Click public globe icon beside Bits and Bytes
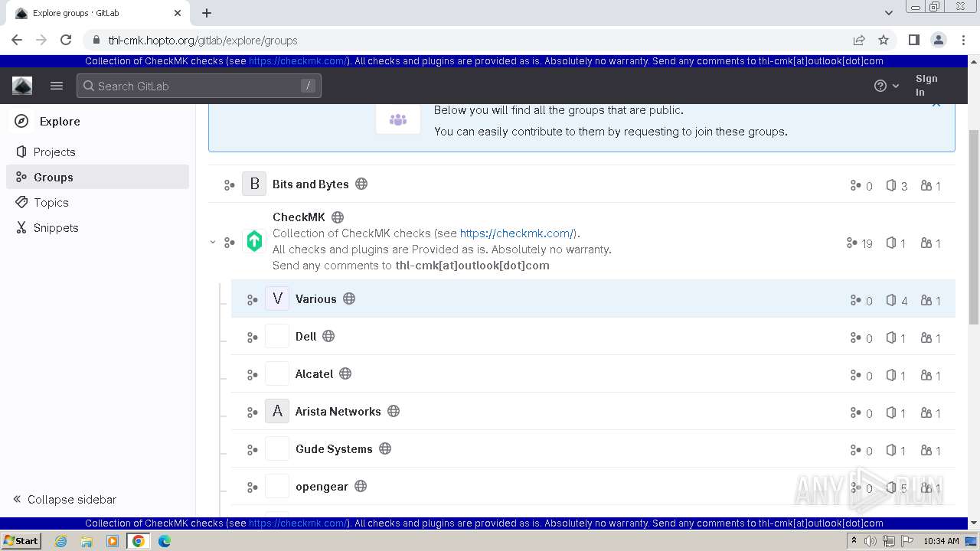Viewport: 980px width, 551px height. click(362, 184)
